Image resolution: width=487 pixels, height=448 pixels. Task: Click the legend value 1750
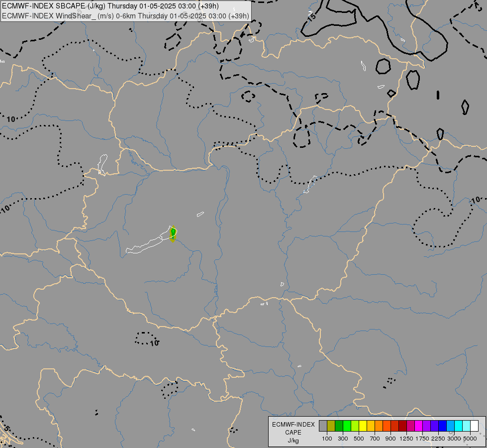(422, 439)
